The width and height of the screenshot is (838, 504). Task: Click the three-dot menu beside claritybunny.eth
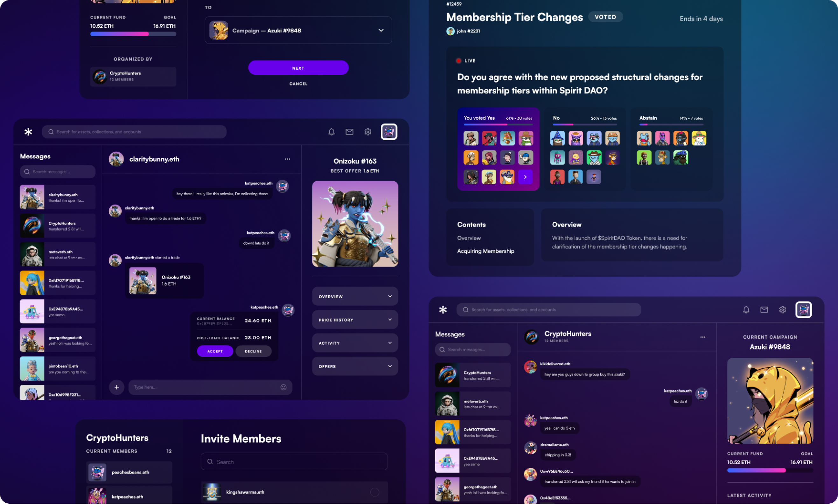click(288, 159)
